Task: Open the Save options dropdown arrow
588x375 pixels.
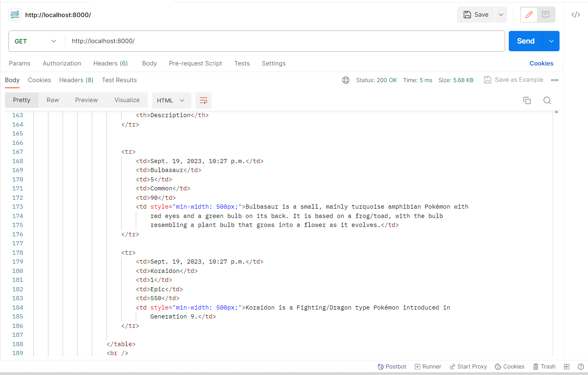Action: coord(501,15)
